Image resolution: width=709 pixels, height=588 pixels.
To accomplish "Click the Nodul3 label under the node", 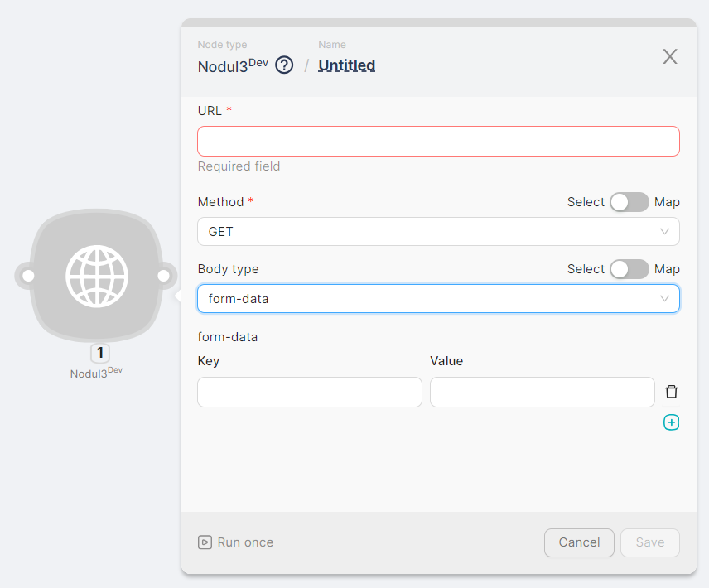I will (96, 373).
